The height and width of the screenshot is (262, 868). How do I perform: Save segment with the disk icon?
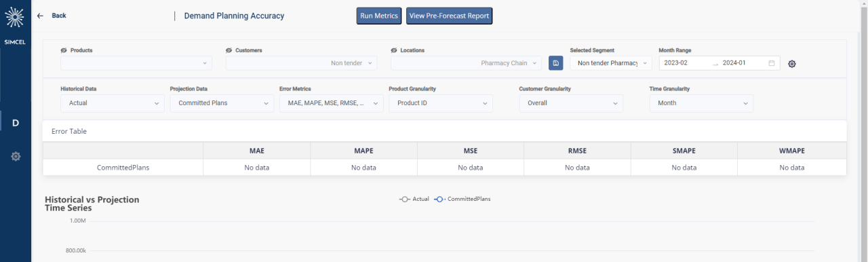[x=556, y=63]
